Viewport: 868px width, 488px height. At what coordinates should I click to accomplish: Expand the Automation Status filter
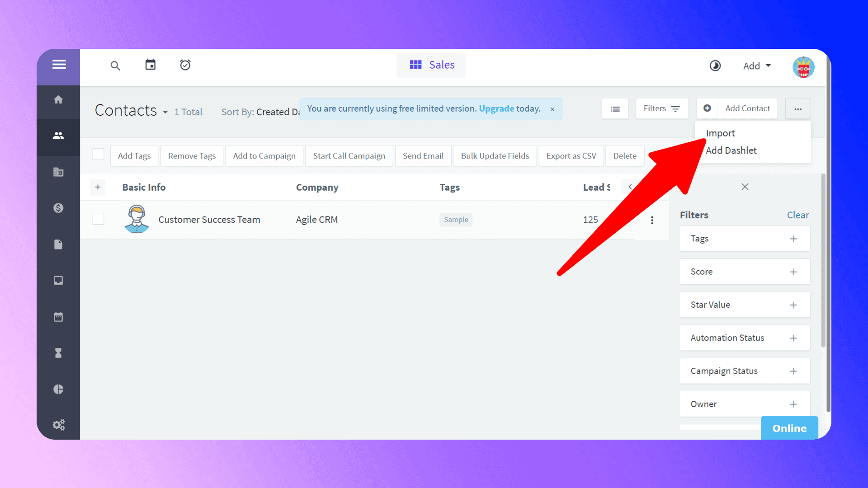(745, 338)
